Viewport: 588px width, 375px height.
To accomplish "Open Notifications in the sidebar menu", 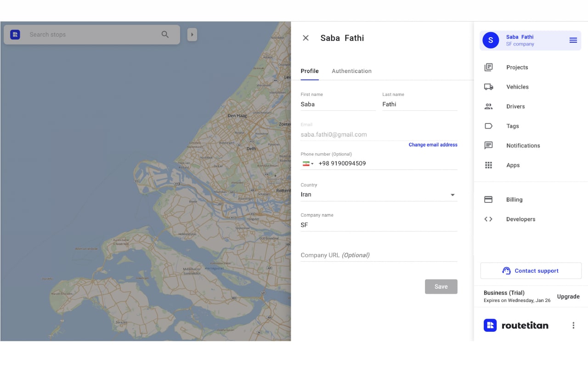I will coord(523,146).
